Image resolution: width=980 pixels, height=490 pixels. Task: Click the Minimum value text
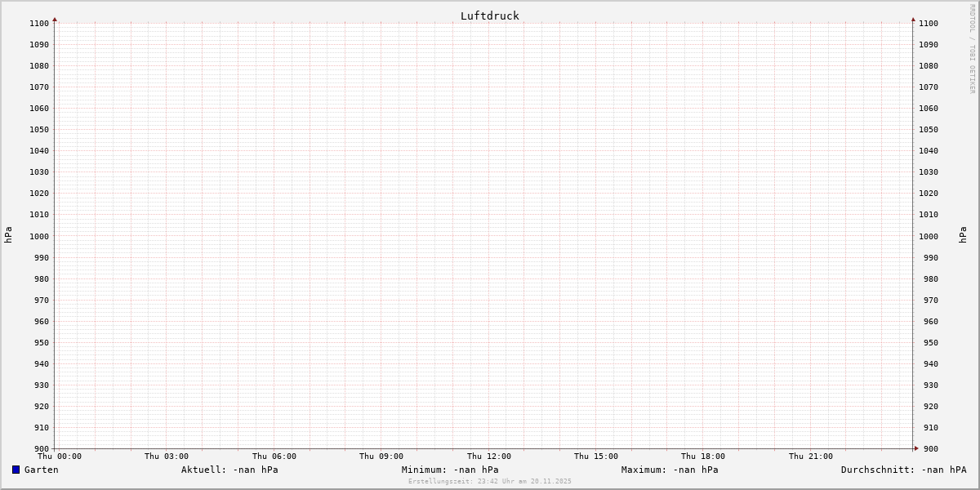[450, 470]
